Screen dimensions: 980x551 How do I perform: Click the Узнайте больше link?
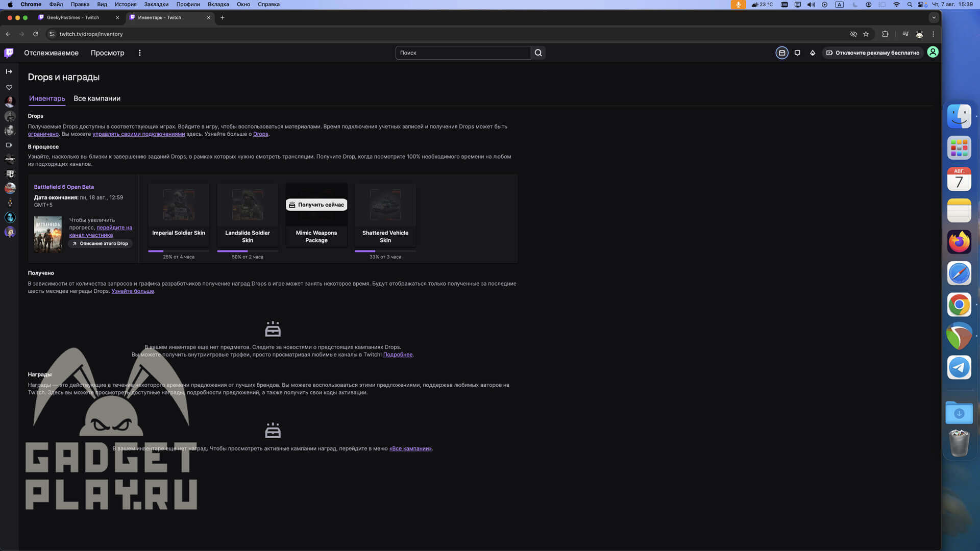click(x=133, y=291)
